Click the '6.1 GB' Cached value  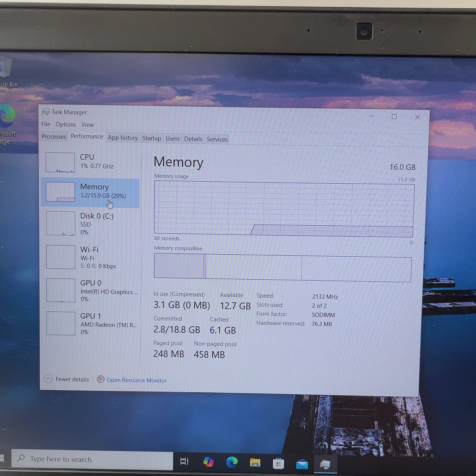pyautogui.click(x=223, y=330)
